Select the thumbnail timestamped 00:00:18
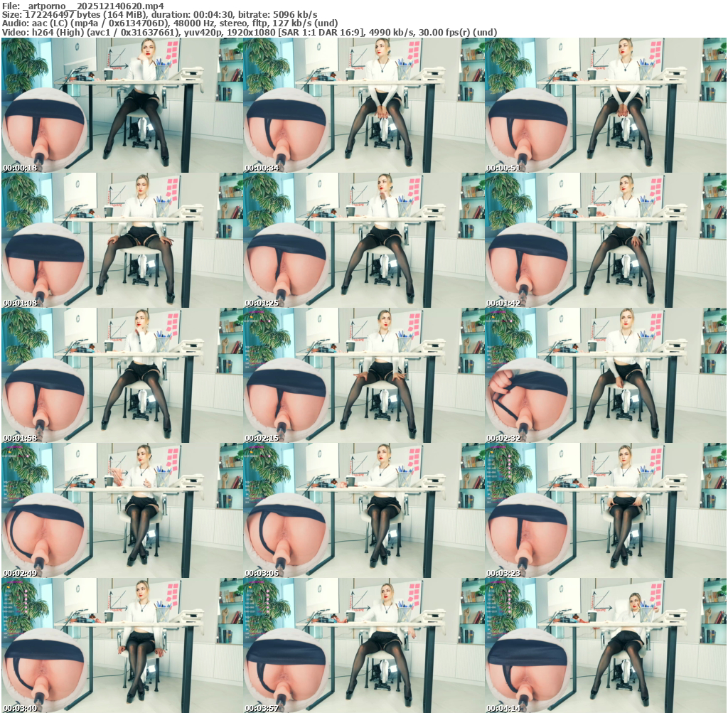This screenshot has height=713, width=728. pos(122,105)
